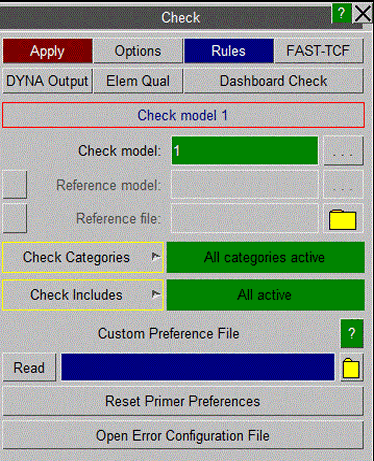The width and height of the screenshot is (374, 461).
Task: Click Open Error Configuration File
Action: [x=183, y=435]
